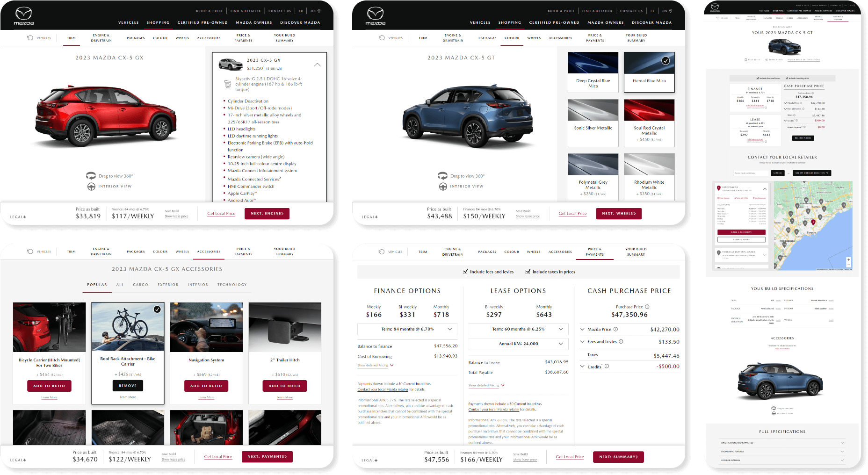This screenshot has width=868, height=475.
Task: Click the 360° rotate icon below the red CX-5 GX
Action: (91, 176)
